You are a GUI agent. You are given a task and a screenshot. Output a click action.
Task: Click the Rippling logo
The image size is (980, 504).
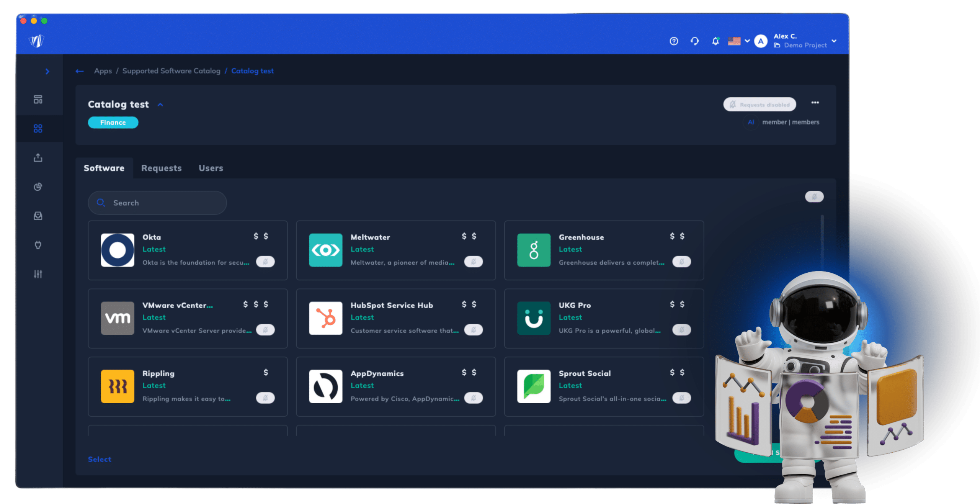(118, 386)
